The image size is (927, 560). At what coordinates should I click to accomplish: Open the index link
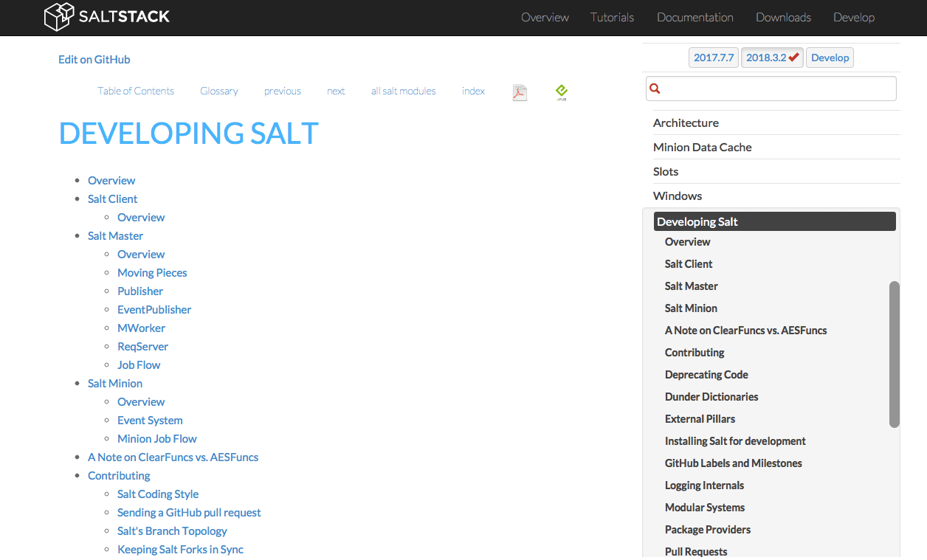click(x=473, y=91)
